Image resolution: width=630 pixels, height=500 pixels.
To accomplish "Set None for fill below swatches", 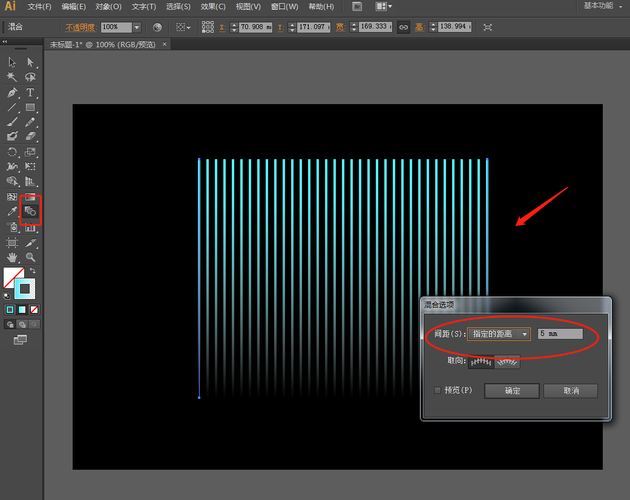I will 34,309.
